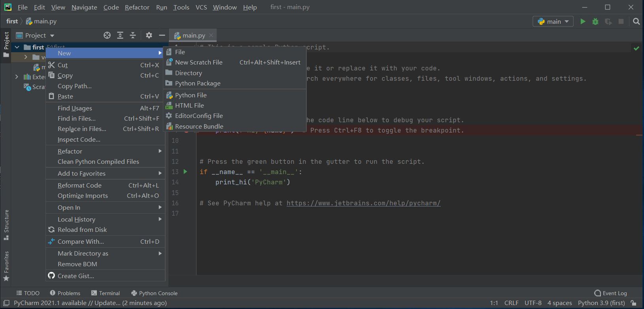644x309 pixels.
Task: Hide the Project panel with minus icon
Action: click(162, 35)
